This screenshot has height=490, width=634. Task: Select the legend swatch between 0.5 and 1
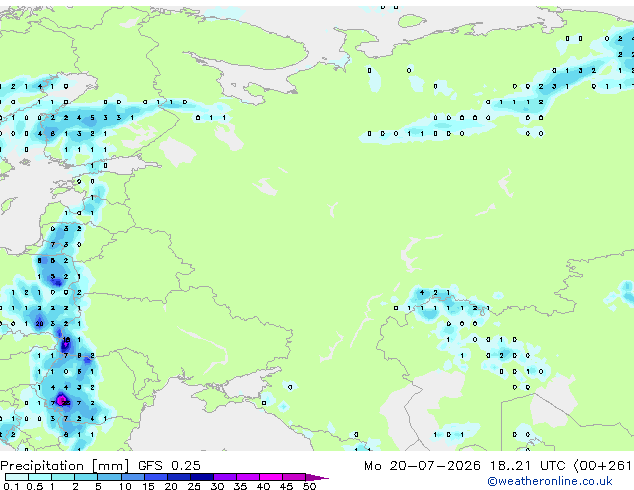pyautogui.click(x=40, y=477)
